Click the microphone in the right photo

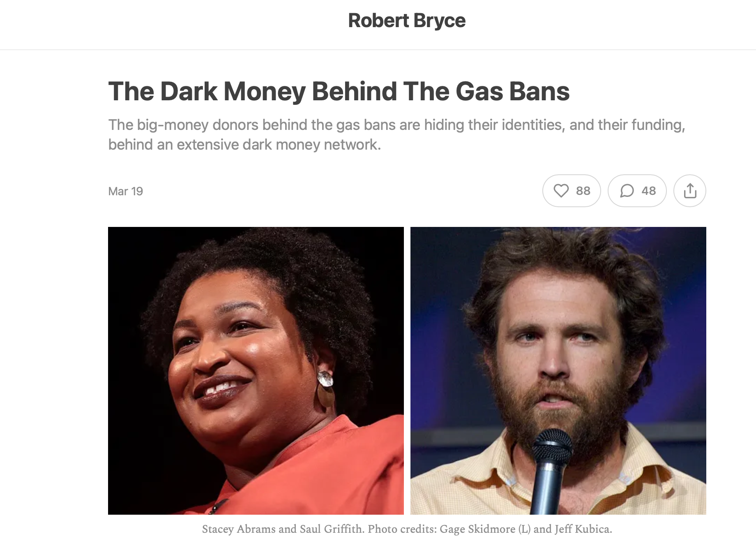551,469
